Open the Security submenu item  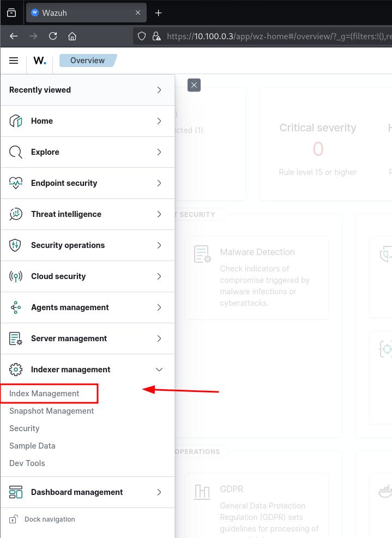tap(25, 428)
